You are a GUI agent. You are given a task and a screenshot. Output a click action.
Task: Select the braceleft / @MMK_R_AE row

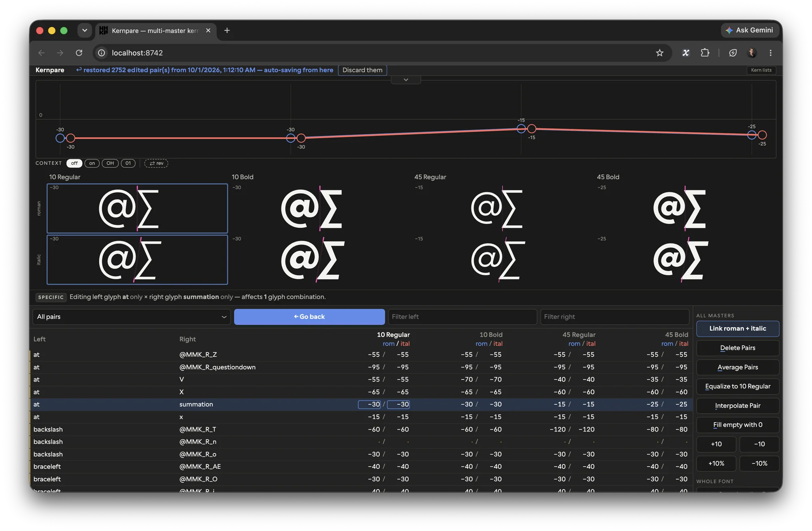pyautogui.click(x=361, y=467)
